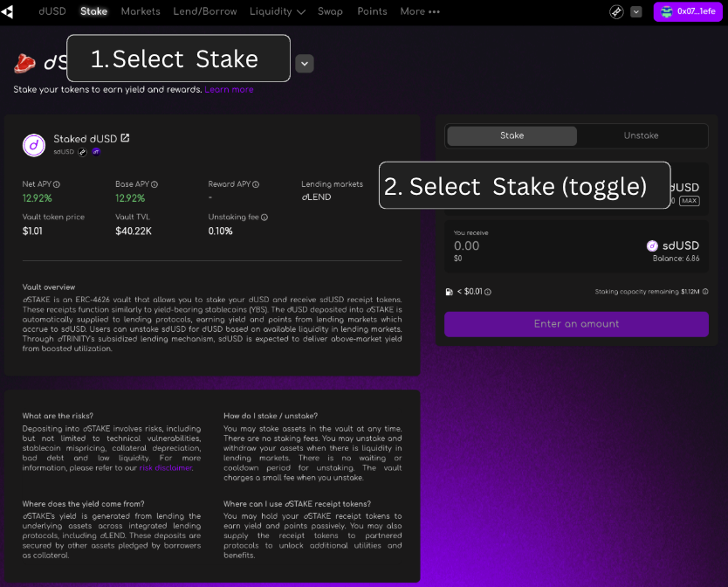
Task: Go to the Lend/Borrow tab
Action: click(205, 11)
